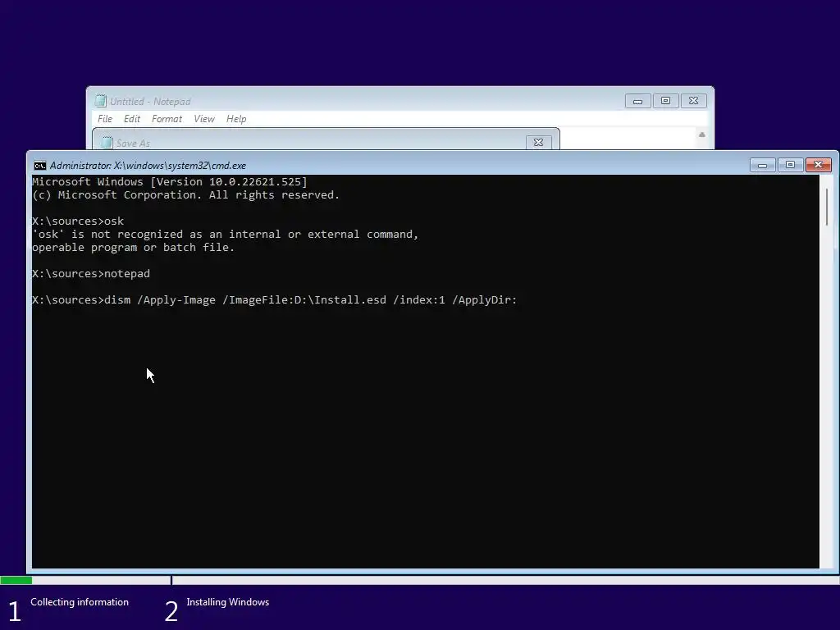Close the Save As dialog
The height and width of the screenshot is (630, 840).
click(x=538, y=142)
